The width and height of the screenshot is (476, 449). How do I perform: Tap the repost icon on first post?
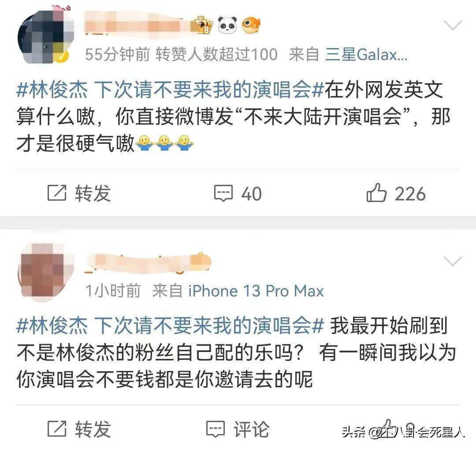[x=57, y=193]
